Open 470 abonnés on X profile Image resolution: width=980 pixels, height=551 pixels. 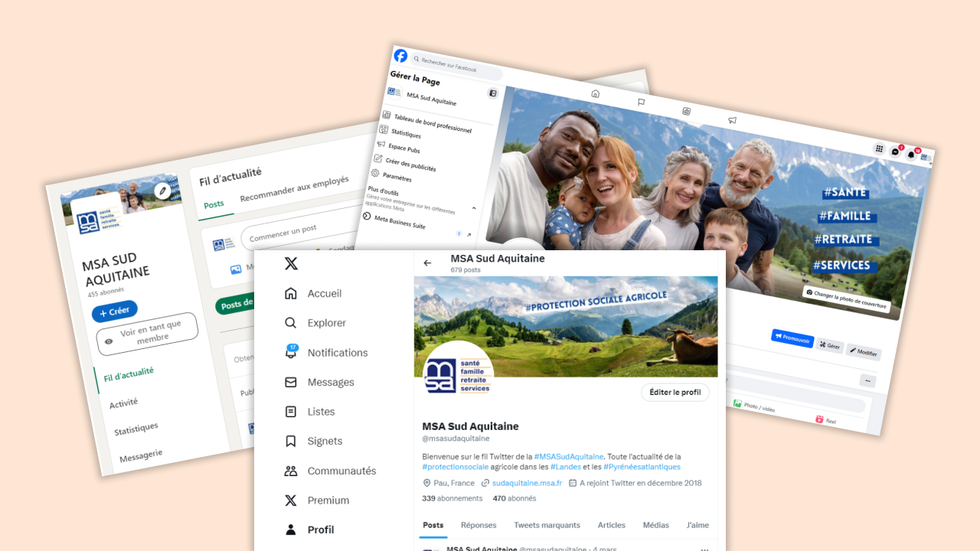coord(514,498)
